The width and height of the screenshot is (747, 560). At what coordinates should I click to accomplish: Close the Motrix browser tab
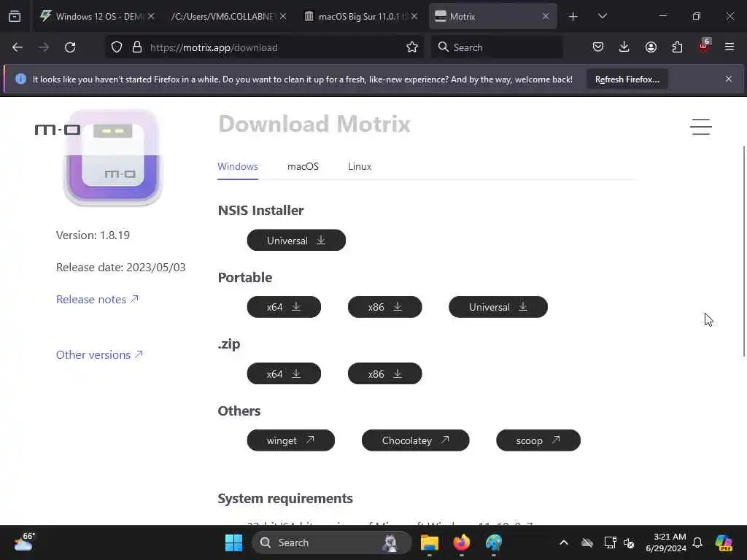[x=546, y=17]
